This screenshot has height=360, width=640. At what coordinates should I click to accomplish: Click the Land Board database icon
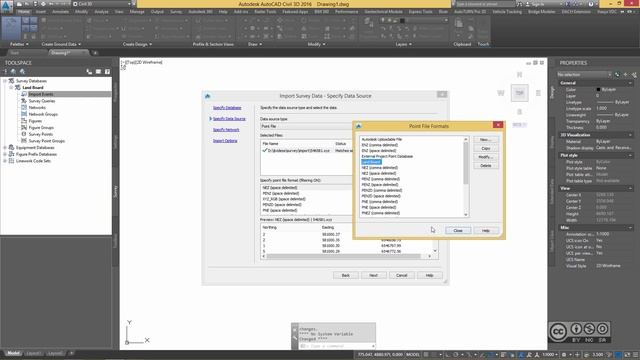[18, 87]
